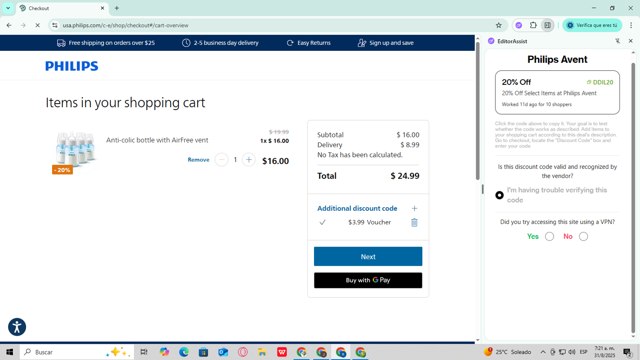640x360 pixels.
Task: Click the ESP language indicator
Action: click(584, 352)
